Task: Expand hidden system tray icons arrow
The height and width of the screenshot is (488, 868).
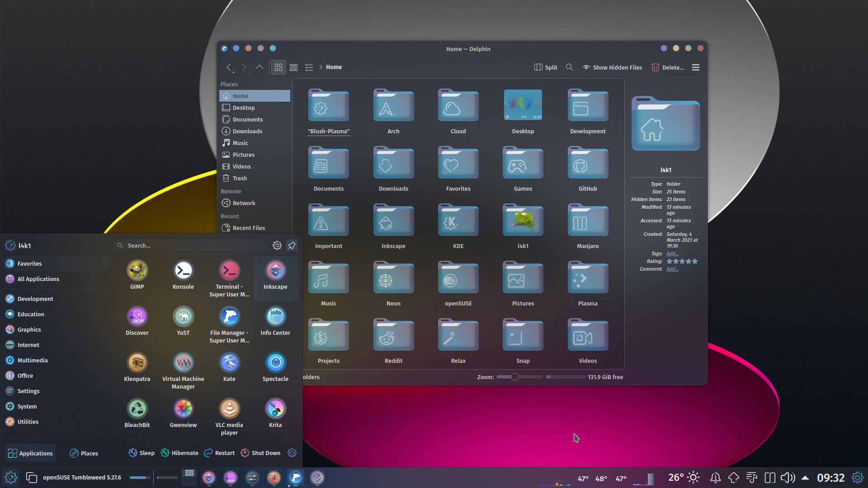Action: click(806, 477)
